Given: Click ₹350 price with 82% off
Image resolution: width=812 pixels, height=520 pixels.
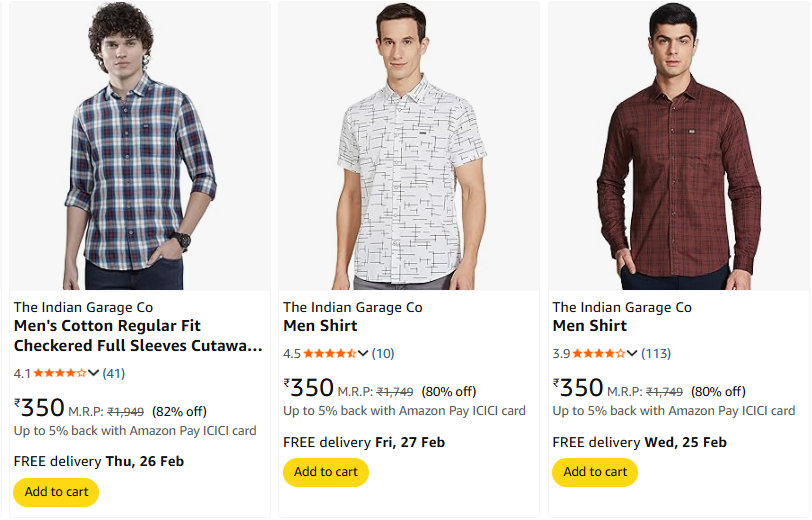Looking at the screenshot, I should [40, 408].
